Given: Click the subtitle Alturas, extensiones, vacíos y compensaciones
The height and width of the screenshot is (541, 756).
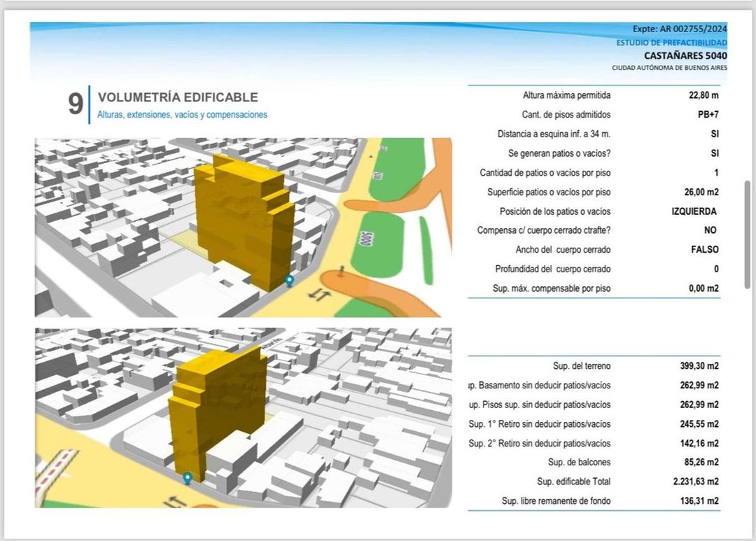Looking at the screenshot, I should coord(182,115).
